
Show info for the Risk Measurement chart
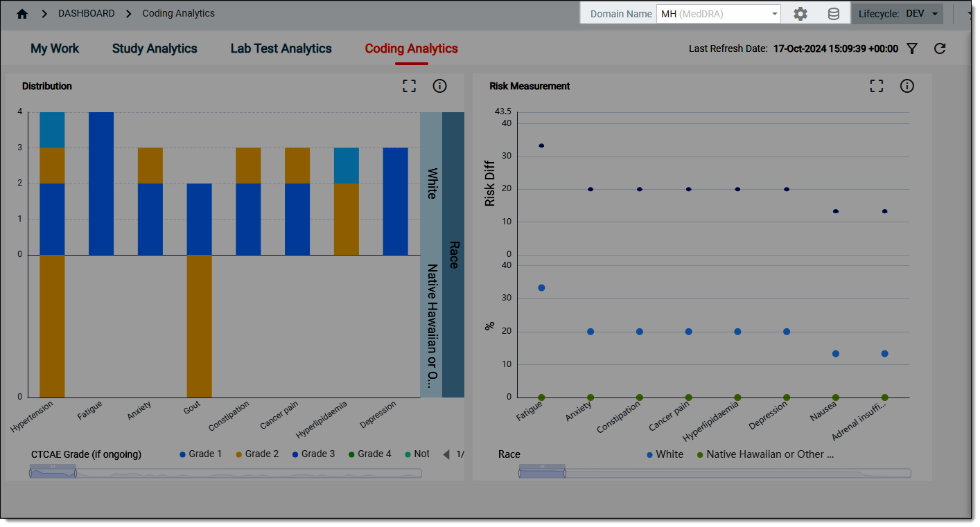point(907,86)
